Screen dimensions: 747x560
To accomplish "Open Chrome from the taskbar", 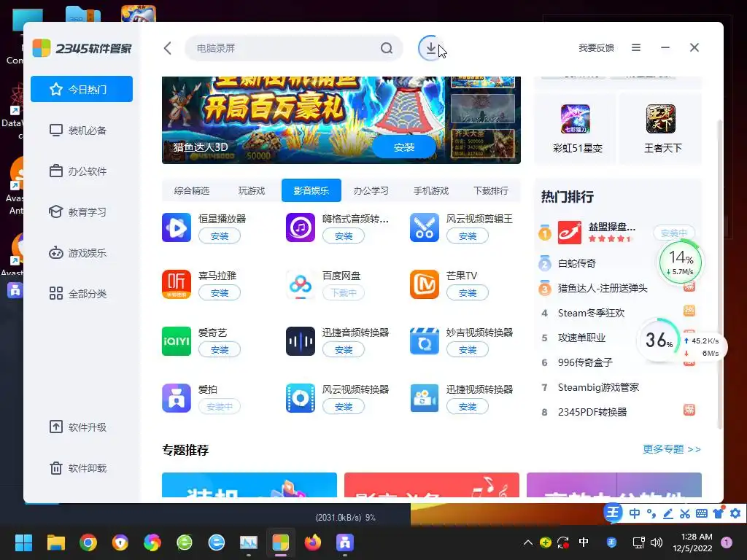I will [x=88, y=542].
